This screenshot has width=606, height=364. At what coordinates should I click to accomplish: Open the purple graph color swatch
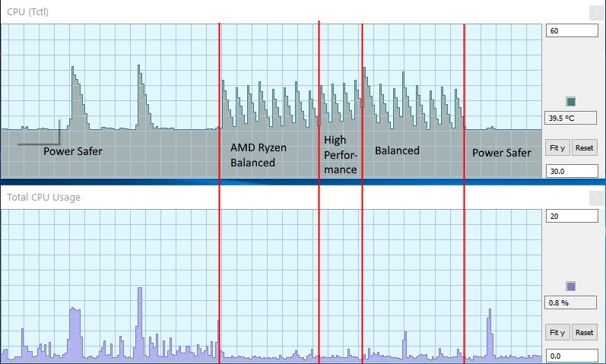coord(571,286)
